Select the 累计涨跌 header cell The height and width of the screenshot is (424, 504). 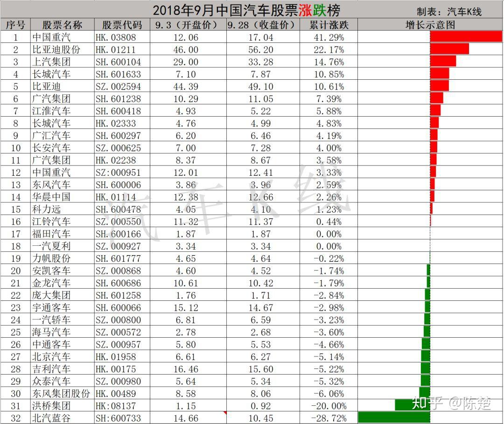pos(329,25)
